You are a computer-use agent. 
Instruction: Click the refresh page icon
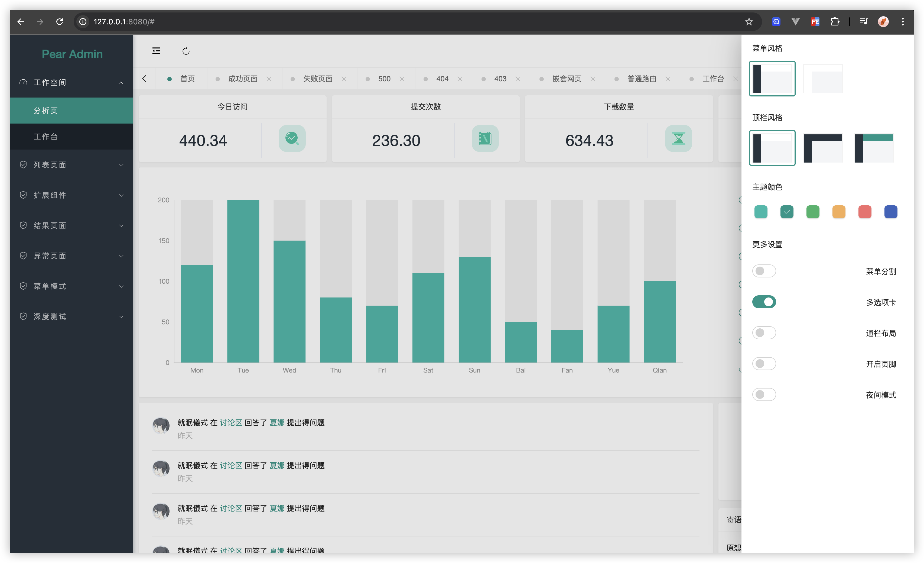(186, 51)
